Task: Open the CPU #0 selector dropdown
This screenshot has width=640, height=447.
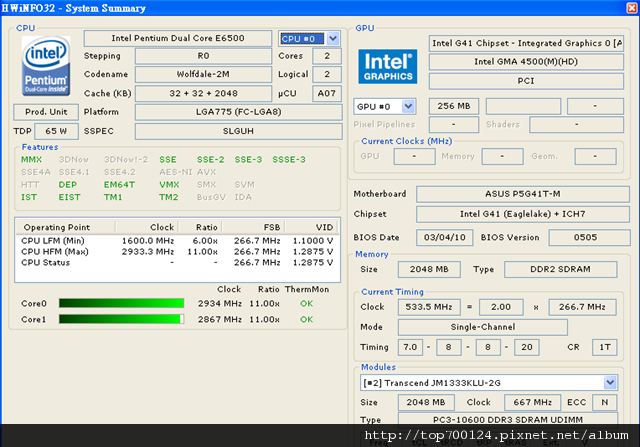Action: [x=333, y=39]
